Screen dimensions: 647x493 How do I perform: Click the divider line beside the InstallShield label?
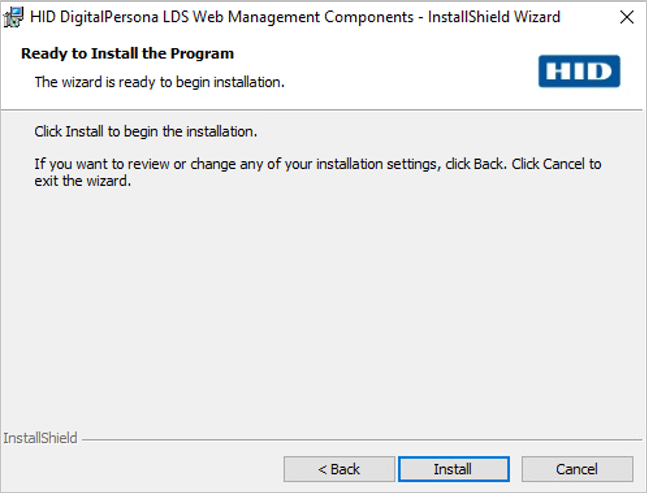coord(360,439)
